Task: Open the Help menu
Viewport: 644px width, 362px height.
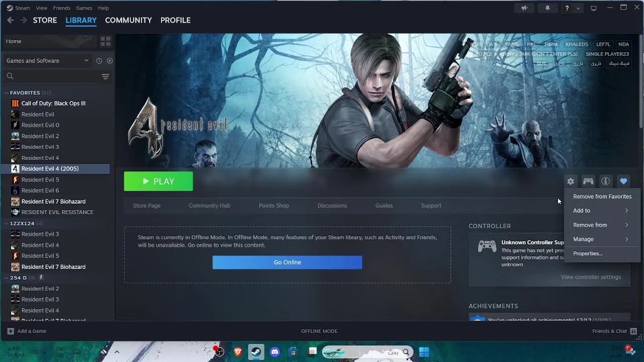Action: point(104,8)
